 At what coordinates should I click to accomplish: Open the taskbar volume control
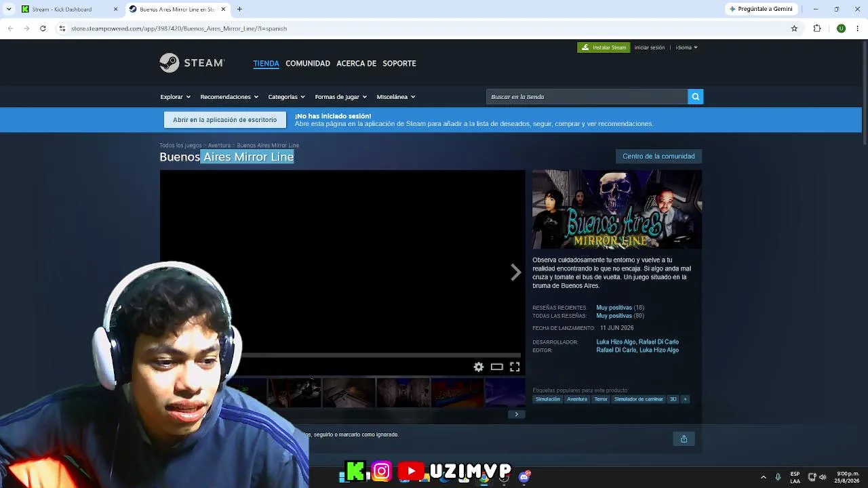click(823, 477)
